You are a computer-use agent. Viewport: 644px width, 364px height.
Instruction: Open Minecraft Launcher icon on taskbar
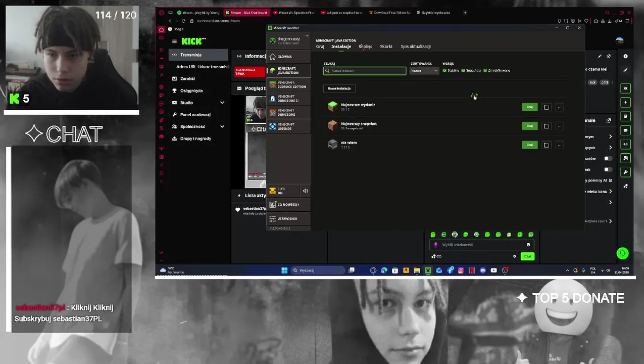point(428,270)
